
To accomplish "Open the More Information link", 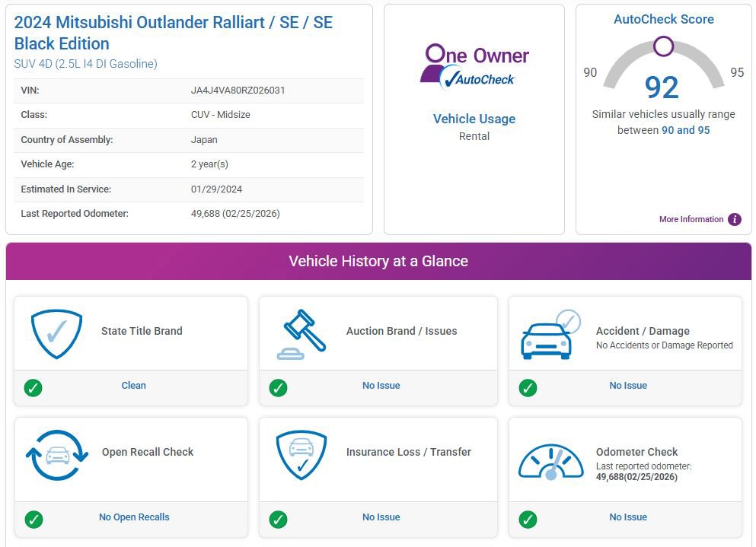I will [x=691, y=219].
